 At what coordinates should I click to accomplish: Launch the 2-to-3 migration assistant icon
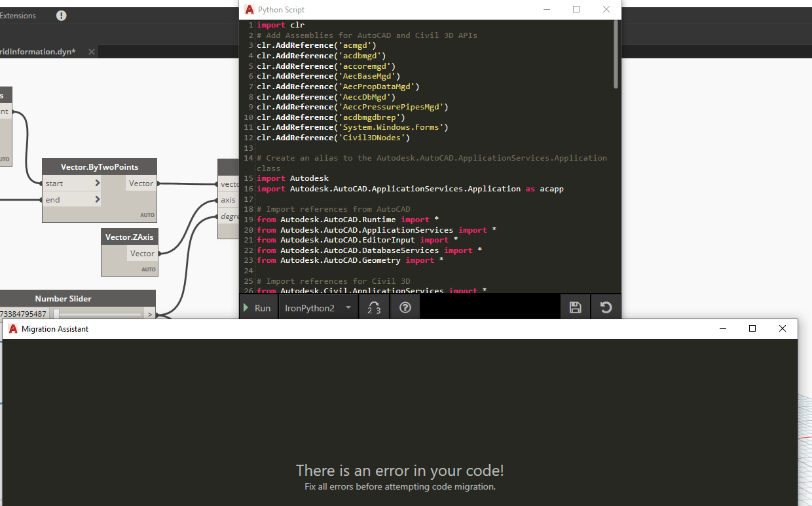pyautogui.click(x=374, y=307)
